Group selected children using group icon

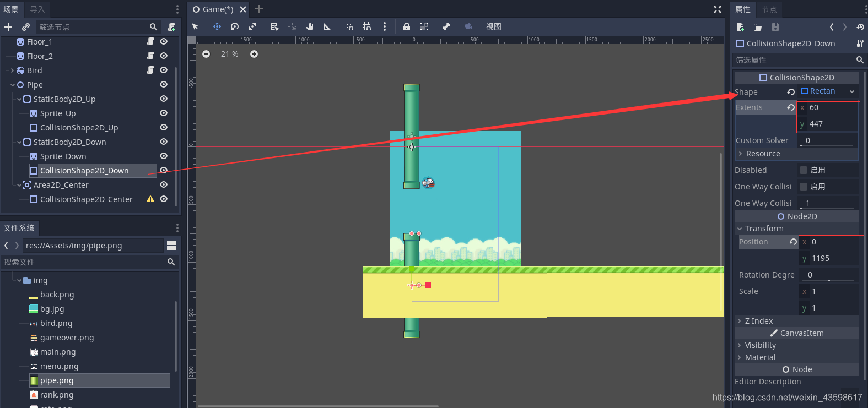[x=424, y=26]
